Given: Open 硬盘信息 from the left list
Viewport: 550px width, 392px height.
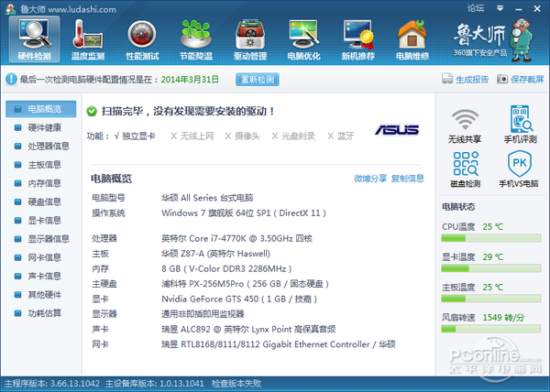Looking at the screenshot, I should click(x=42, y=201).
